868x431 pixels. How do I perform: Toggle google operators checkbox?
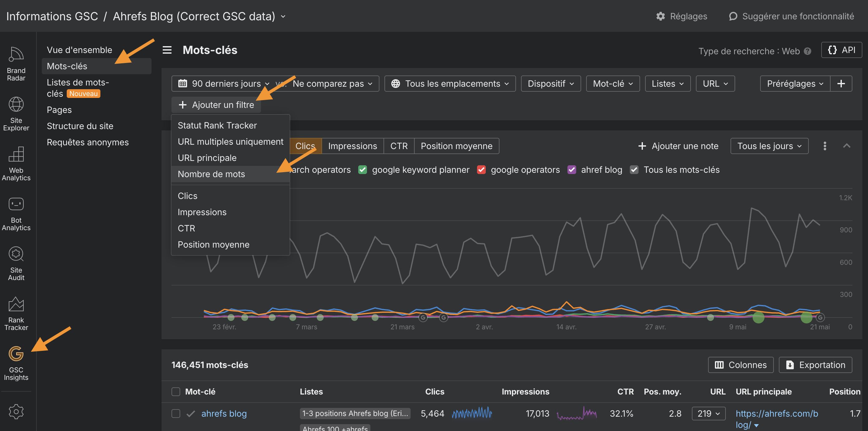(481, 170)
